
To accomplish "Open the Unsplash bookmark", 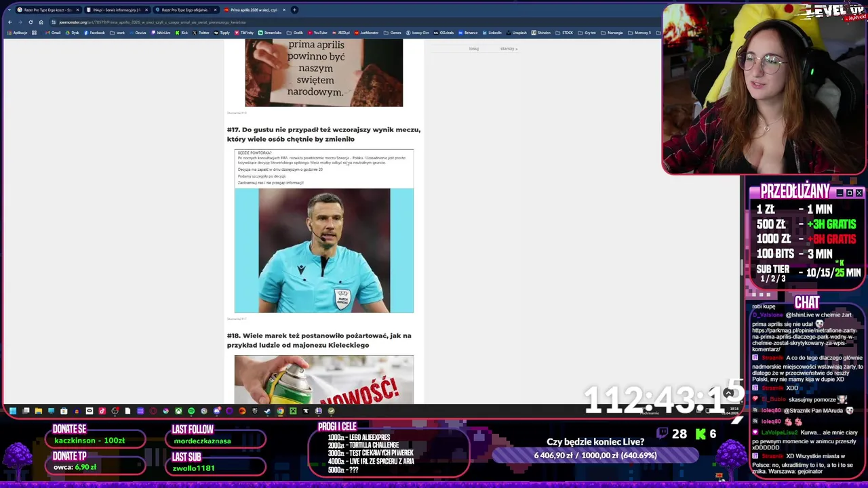I will [x=516, y=33].
